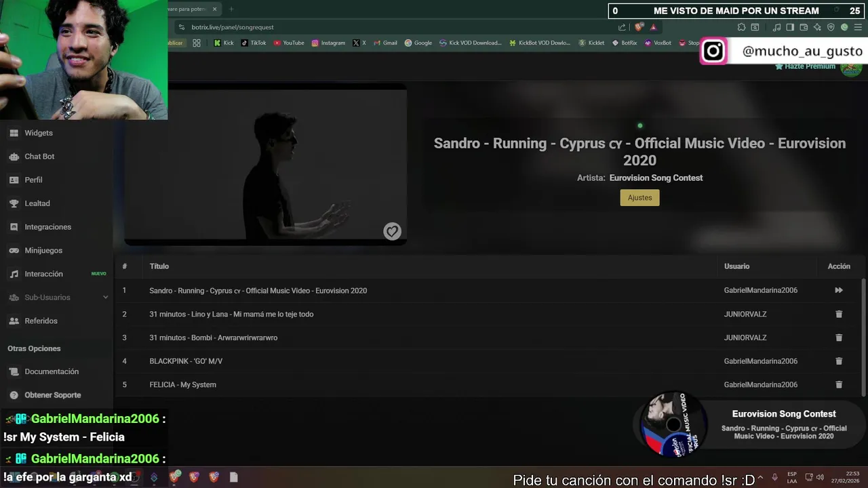Open the Google bookmark
The image size is (868, 488).
[418, 43]
